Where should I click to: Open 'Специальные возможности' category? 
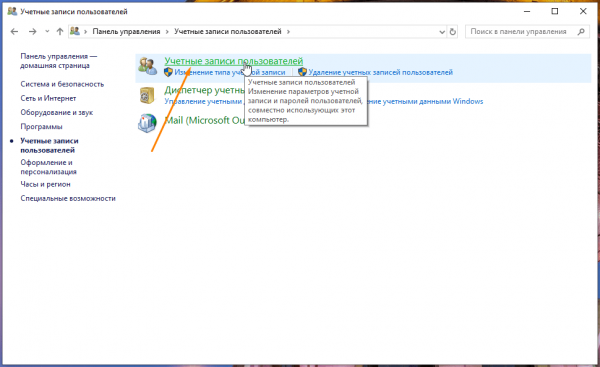tap(68, 199)
